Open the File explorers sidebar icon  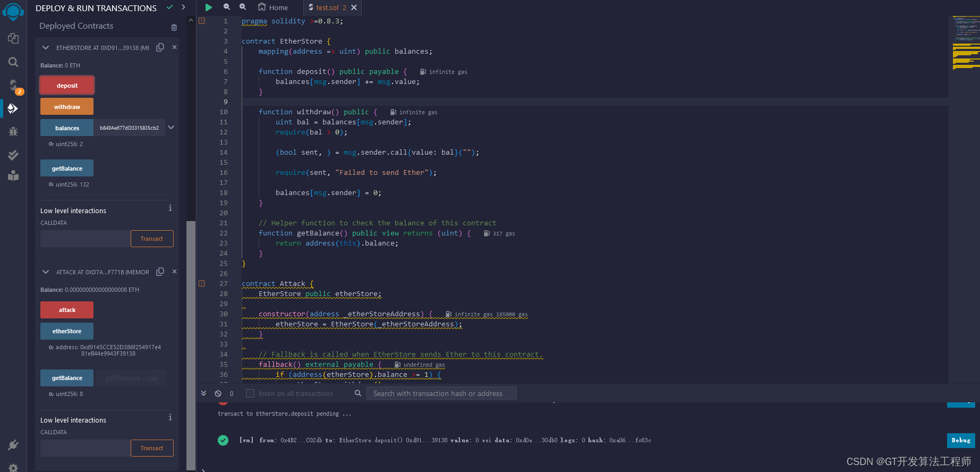pyautogui.click(x=13, y=38)
